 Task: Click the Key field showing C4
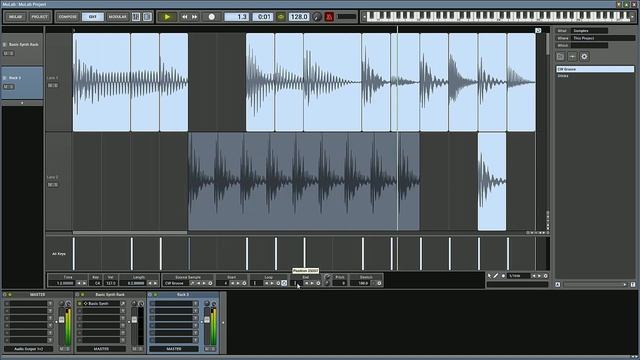click(96, 283)
